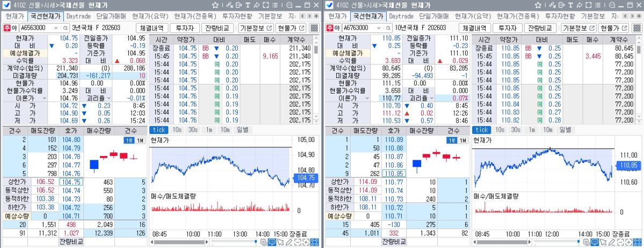Open the grid layout icon in right window

[636, 28]
